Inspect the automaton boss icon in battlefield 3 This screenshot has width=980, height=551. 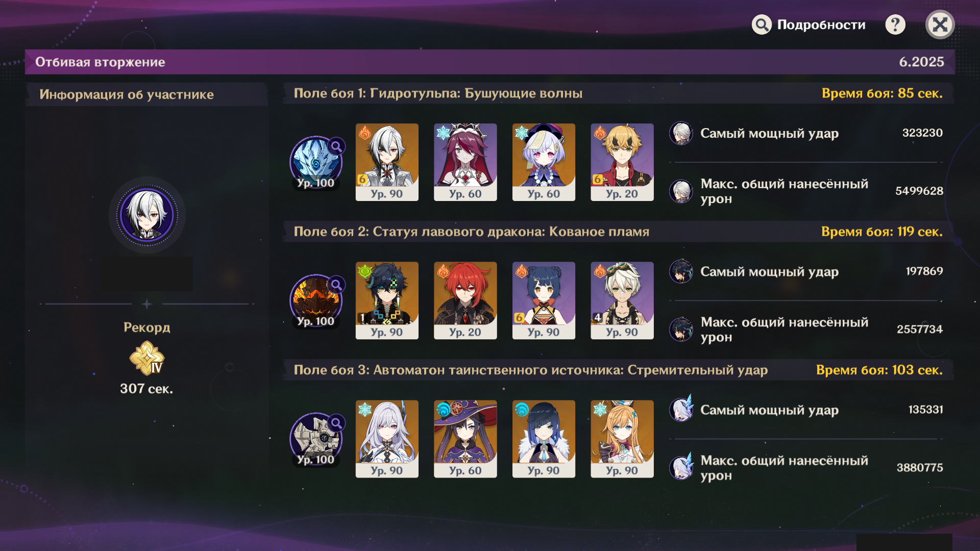[x=316, y=439]
